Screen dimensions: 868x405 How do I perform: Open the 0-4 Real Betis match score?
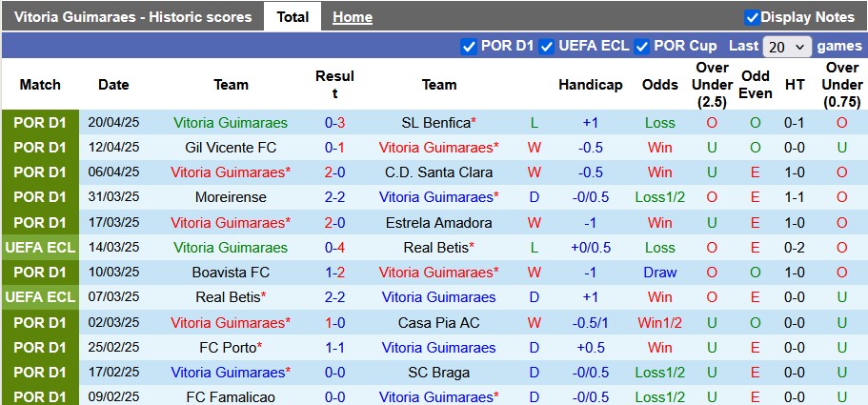click(334, 247)
